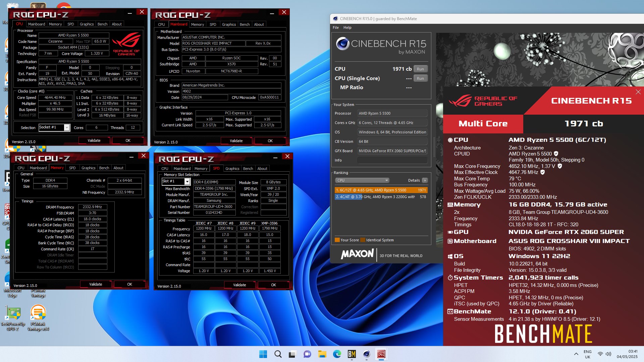
Task: Click Memory tab in SPD window
Action: (201, 169)
